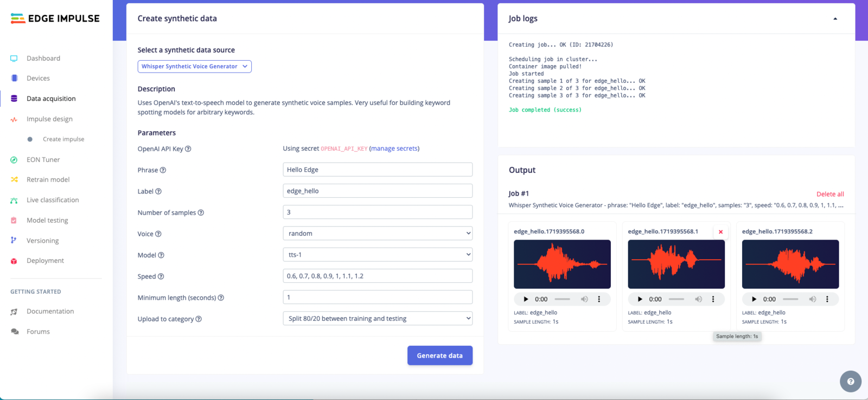
Task: Click the Job #1 heading
Action: pyautogui.click(x=519, y=193)
